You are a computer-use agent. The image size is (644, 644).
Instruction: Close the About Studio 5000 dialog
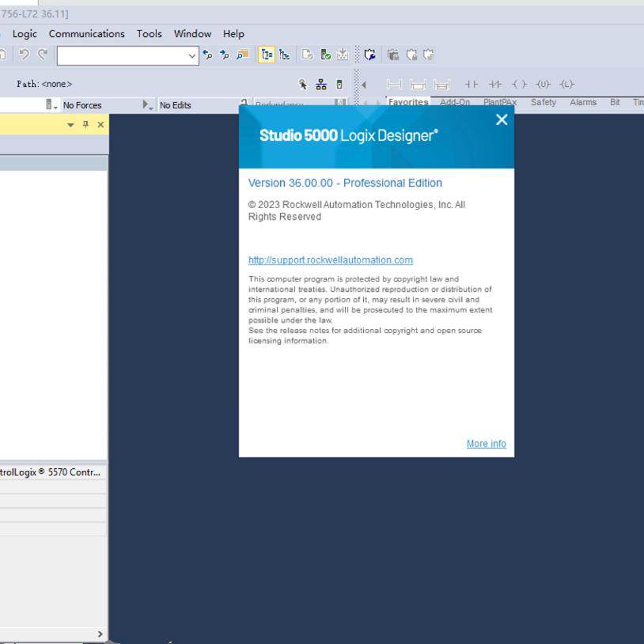point(502,119)
